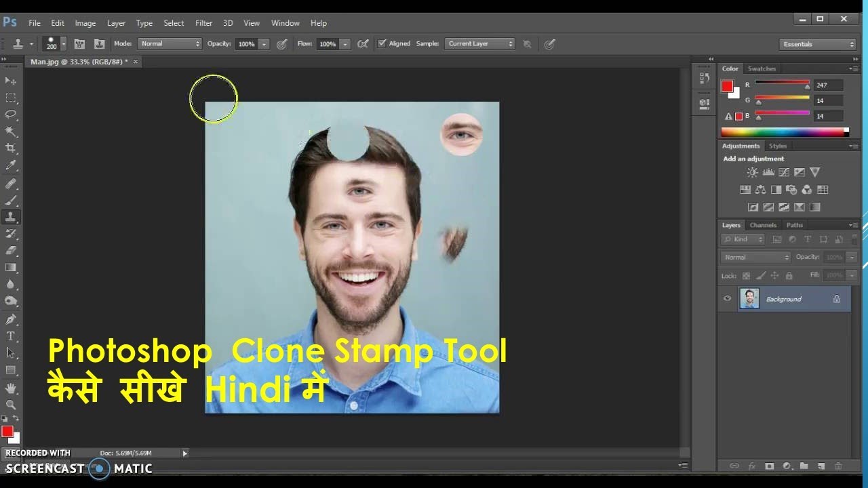Click the Create new layer icon
Screen dimensions: 868x488
[x=821, y=466]
